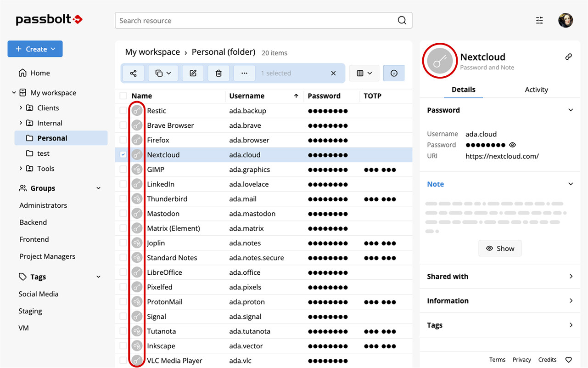Viewport: 588px width, 368px height.
Task: Check the Brave Browser row checkbox
Action: [x=123, y=125]
